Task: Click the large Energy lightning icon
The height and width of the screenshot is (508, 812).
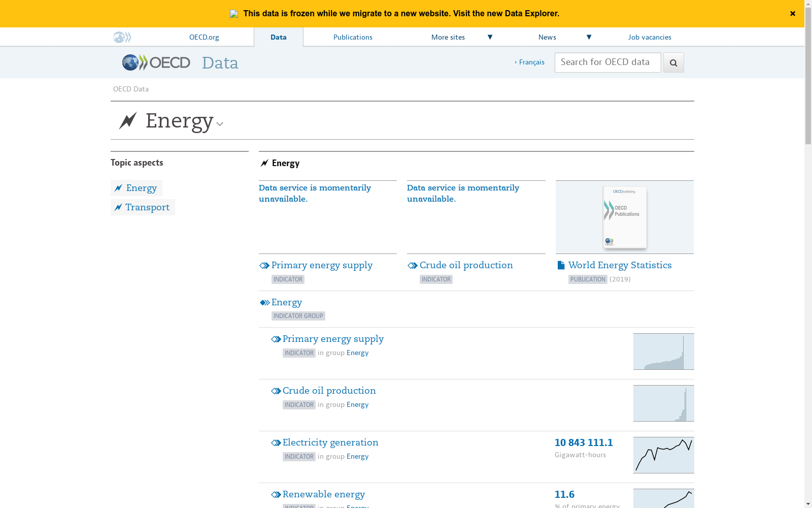Action: (x=128, y=120)
